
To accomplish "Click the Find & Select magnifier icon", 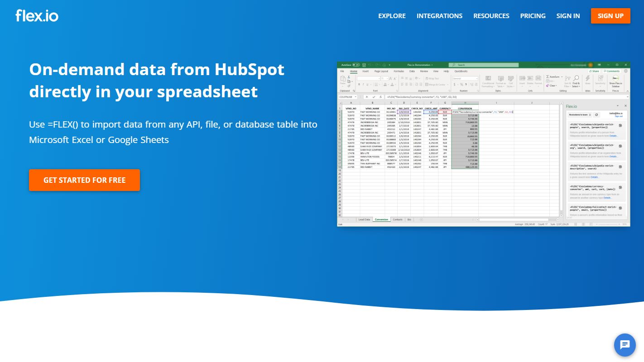I will [x=576, y=78].
